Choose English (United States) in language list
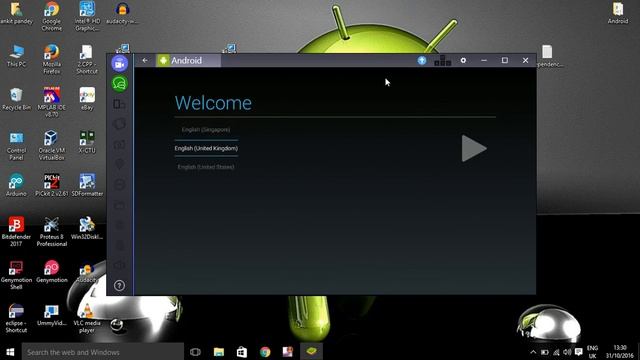The width and height of the screenshot is (640, 360). [x=206, y=167]
